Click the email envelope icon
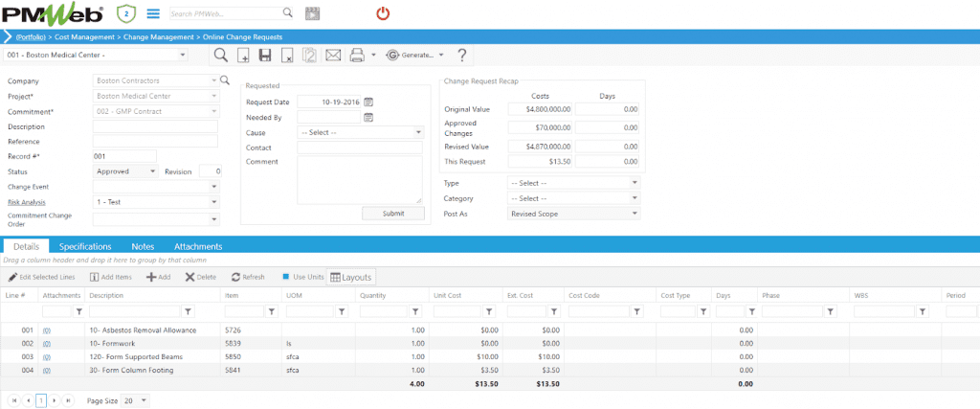Viewport: 980px width, 409px height. click(333, 56)
